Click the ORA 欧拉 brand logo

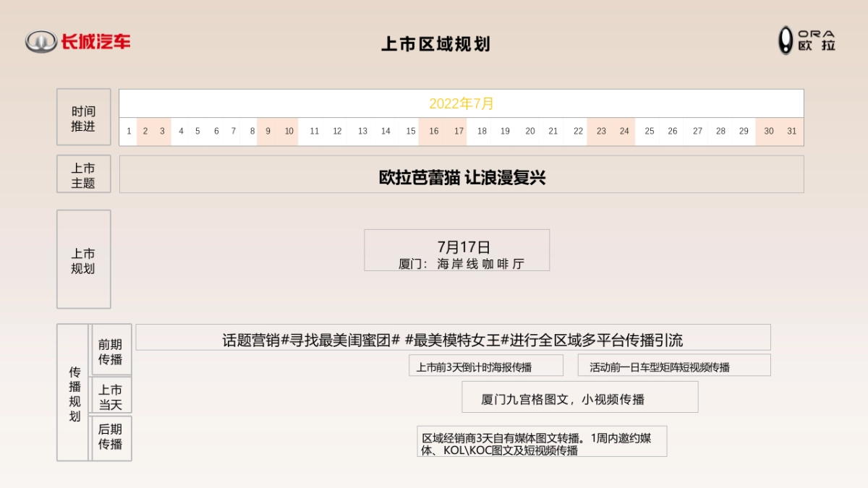[805, 42]
